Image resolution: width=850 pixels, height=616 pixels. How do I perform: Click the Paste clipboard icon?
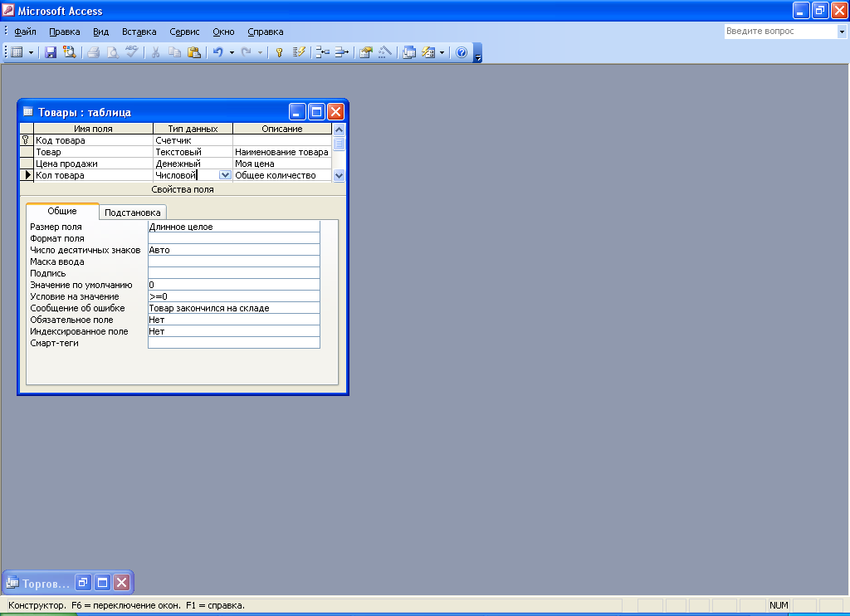[x=194, y=52]
